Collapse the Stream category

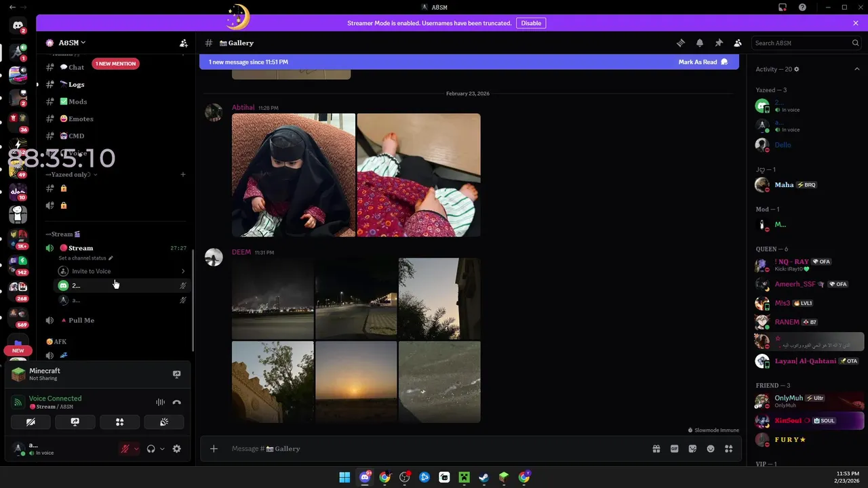[63, 234]
